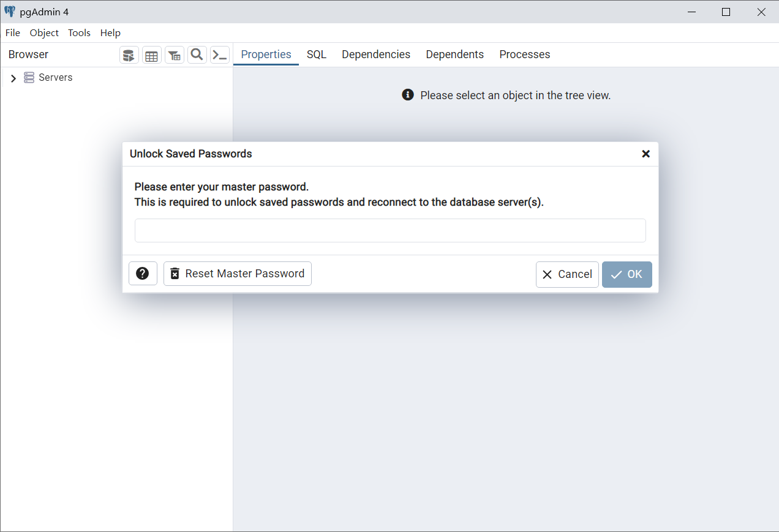
Task: Click the Reset Master Password button
Action: point(238,274)
